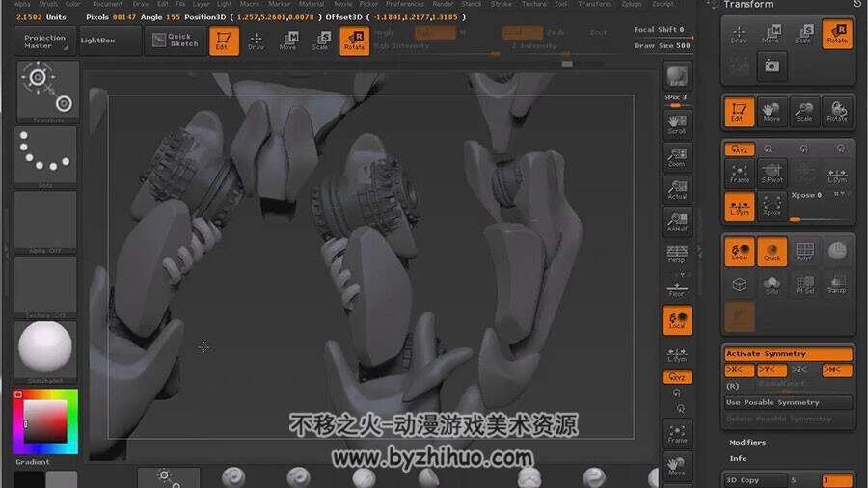This screenshot has width=868, height=488.
Task: Click the Zoom canvas icon
Action: (x=676, y=158)
